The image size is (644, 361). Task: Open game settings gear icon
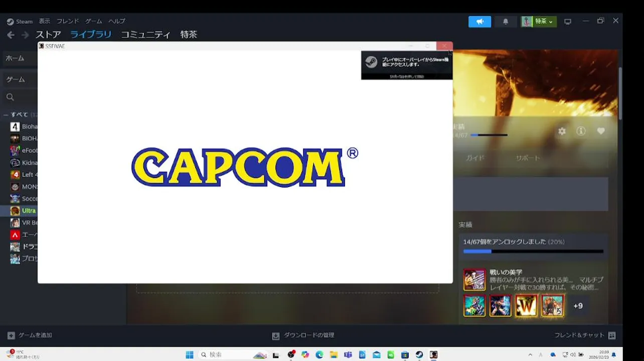[x=562, y=131]
